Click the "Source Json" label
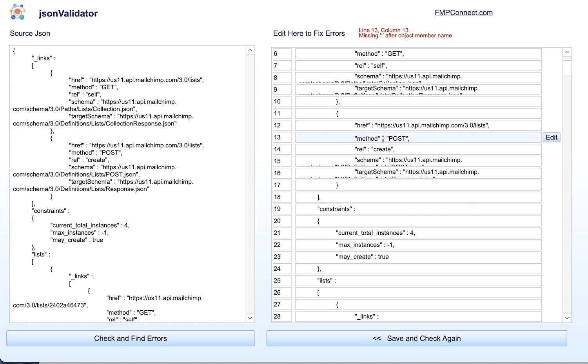Screen dimensions: 588x364 tap(30, 33)
